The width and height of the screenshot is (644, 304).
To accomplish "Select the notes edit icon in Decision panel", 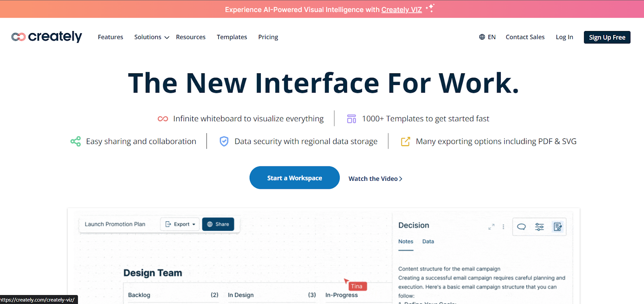I will [x=557, y=227].
